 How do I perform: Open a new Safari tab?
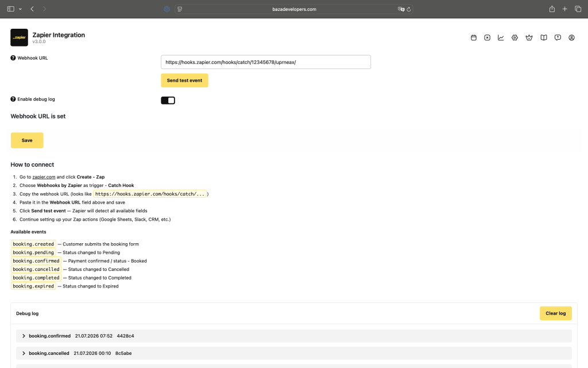565,9
